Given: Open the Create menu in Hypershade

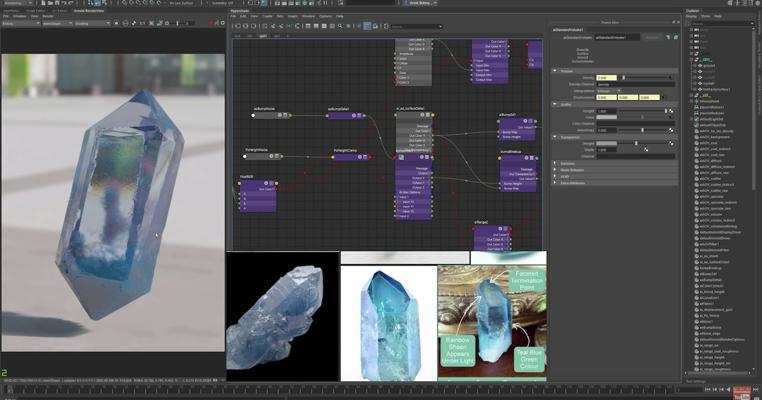Looking at the screenshot, I should [x=267, y=17].
